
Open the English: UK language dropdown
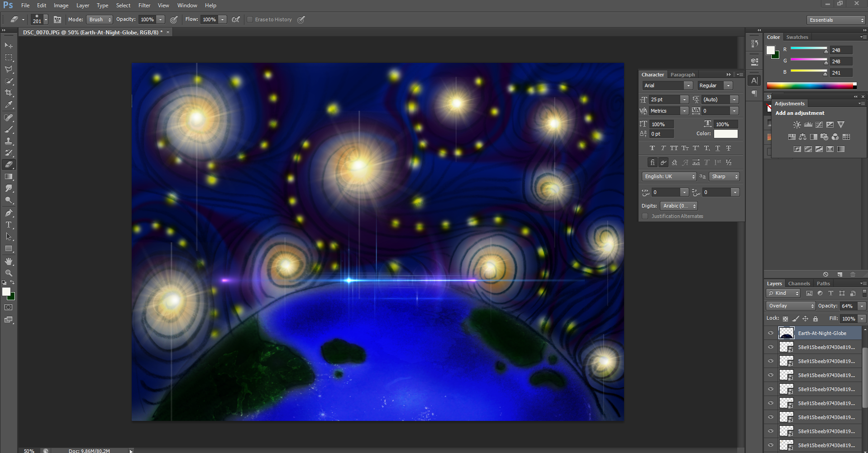(669, 176)
